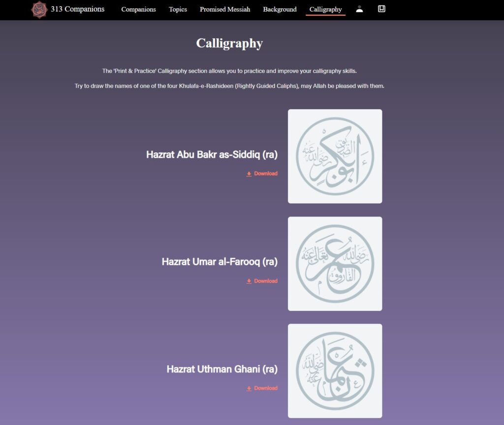Open the Background page from the navbar
504x425 pixels.
click(280, 9)
